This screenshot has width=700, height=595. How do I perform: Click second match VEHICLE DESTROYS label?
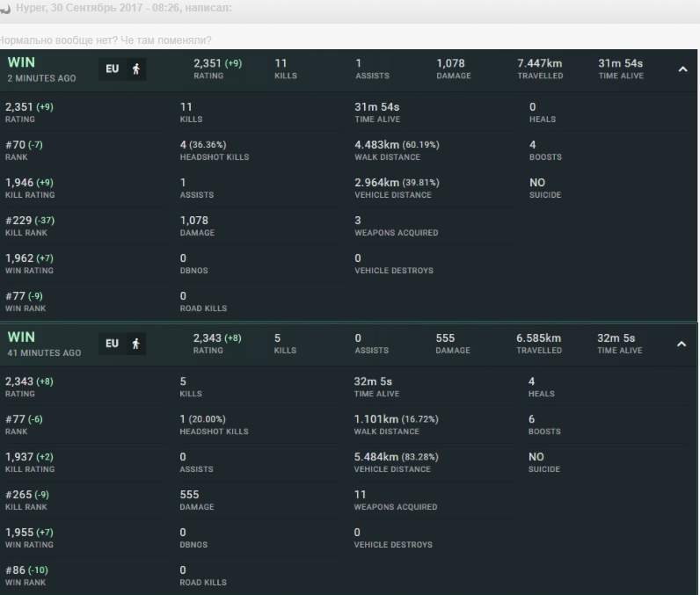[393, 545]
